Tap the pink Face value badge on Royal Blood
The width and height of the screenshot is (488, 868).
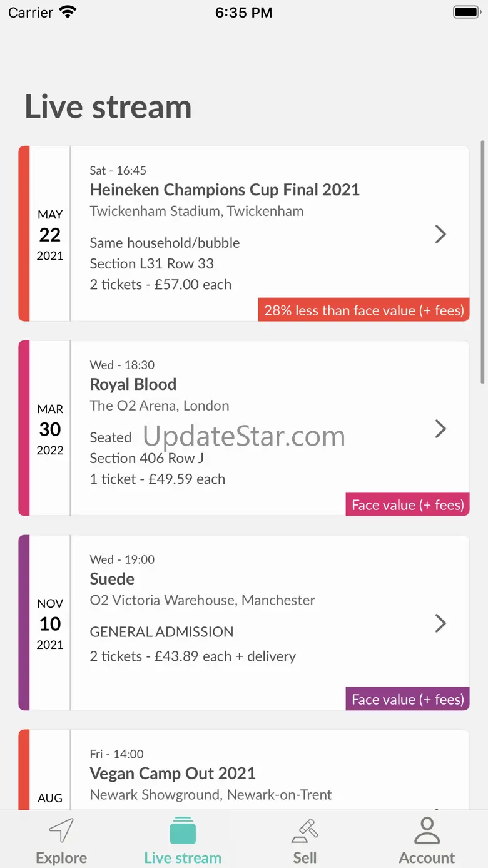407,504
